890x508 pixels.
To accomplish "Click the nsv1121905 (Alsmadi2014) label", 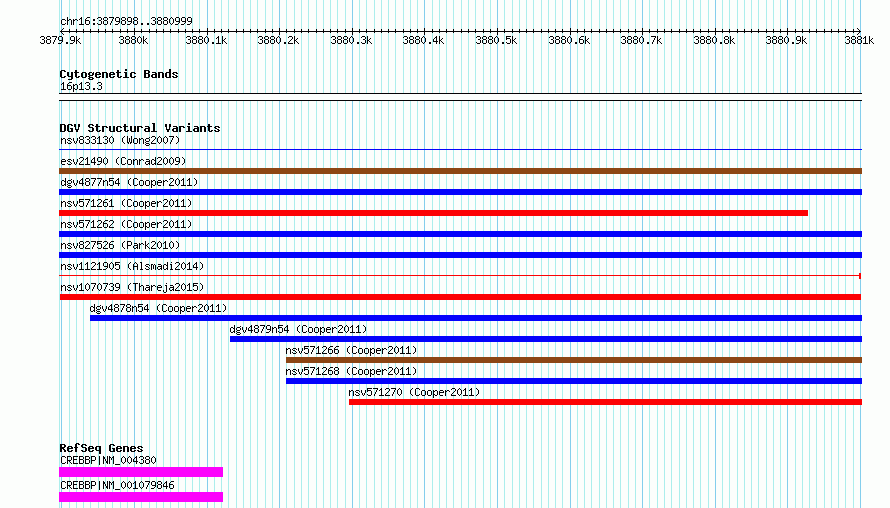I will (x=132, y=266).
